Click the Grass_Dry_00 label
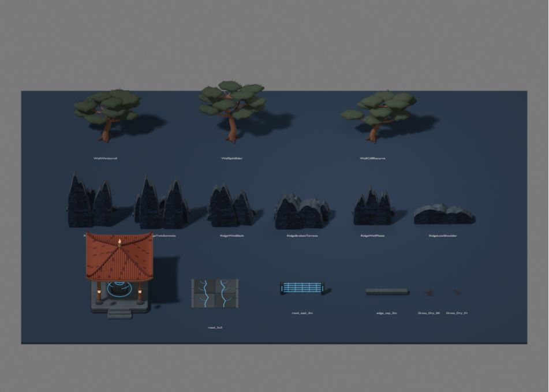 [x=429, y=313]
